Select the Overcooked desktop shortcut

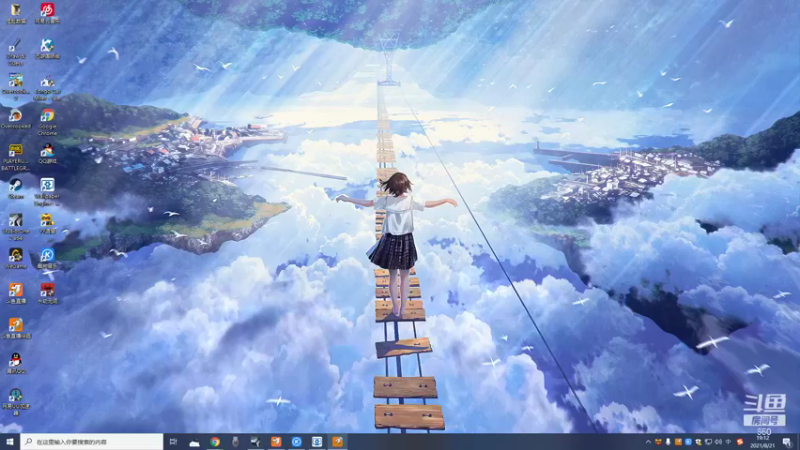point(15,119)
